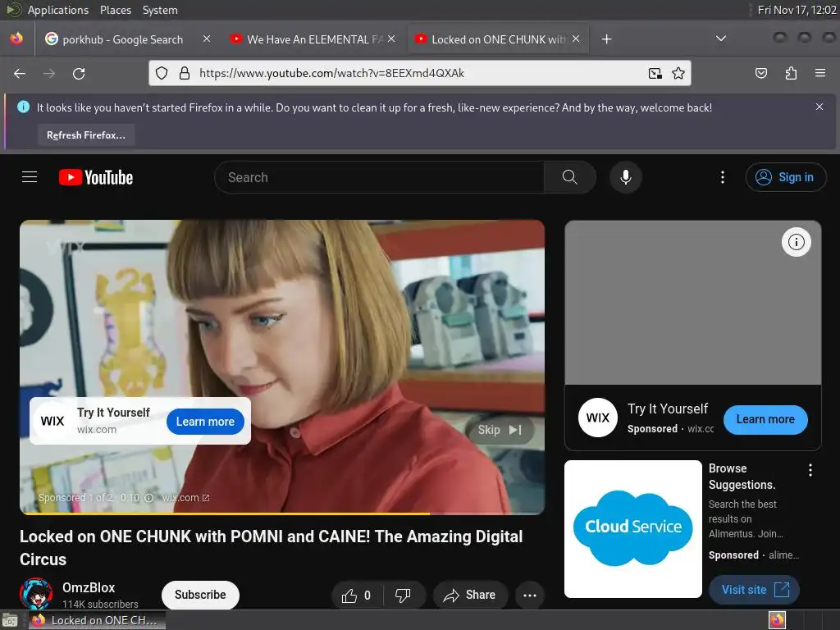This screenshot has width=840, height=630.
Task: Reload the current page
Action: pos(79,73)
